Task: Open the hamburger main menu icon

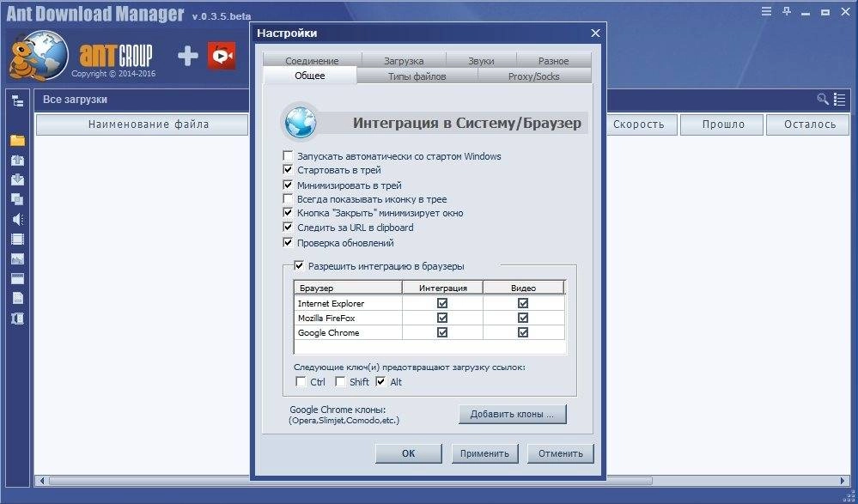Action: (x=766, y=11)
